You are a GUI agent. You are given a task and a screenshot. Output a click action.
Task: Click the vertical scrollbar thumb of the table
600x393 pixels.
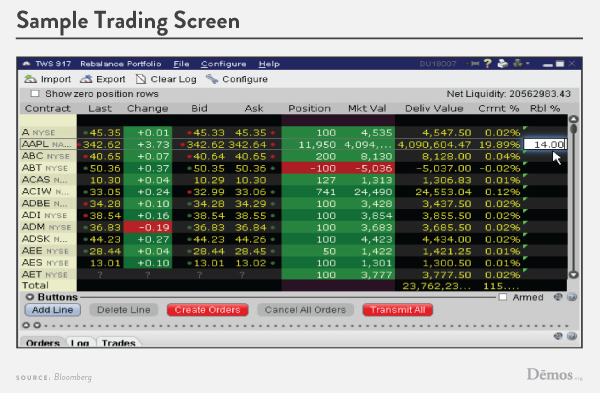[x=573, y=128]
